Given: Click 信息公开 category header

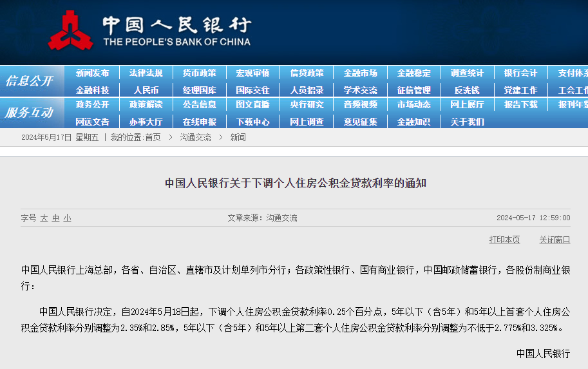Looking at the screenshot, I should tap(29, 81).
